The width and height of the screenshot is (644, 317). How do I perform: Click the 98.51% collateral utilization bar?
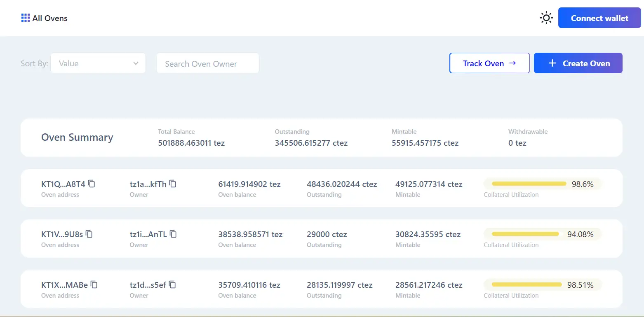527,284
